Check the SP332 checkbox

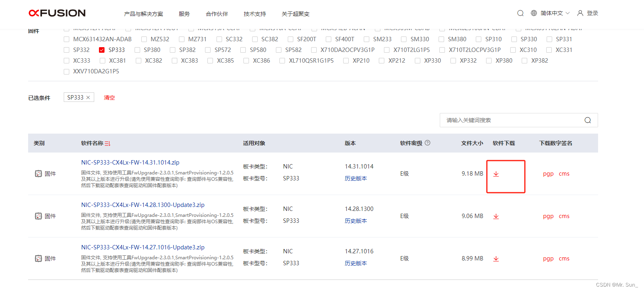tap(66, 50)
